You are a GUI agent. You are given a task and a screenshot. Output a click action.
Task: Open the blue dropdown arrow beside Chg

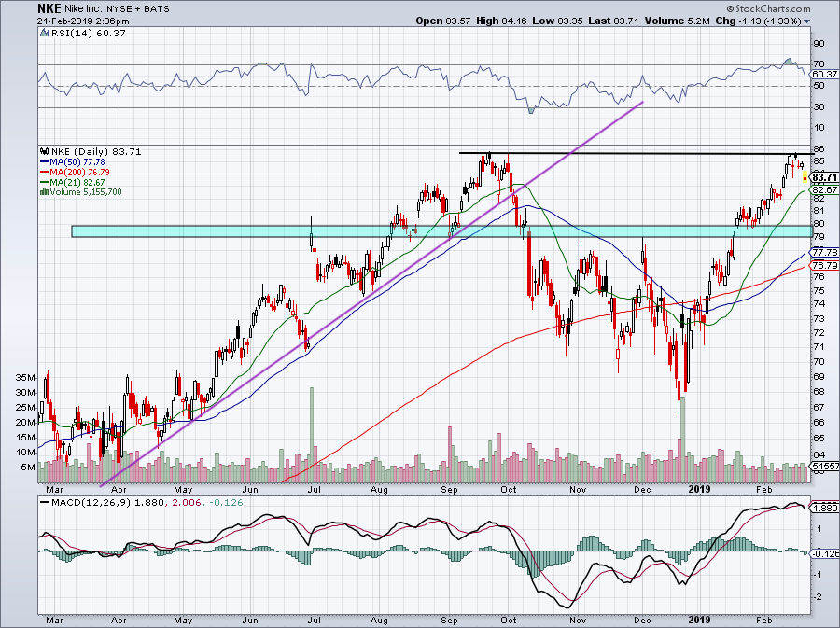[x=806, y=21]
